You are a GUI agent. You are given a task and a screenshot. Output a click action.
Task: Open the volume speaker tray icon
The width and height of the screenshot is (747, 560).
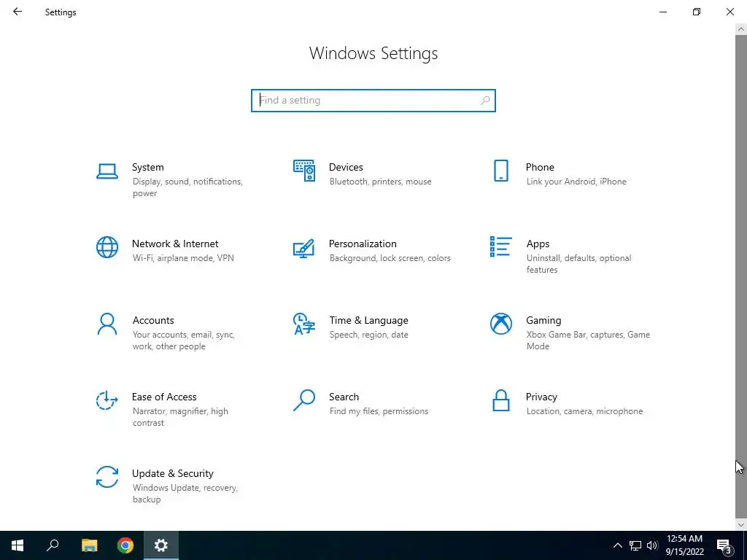[652, 545]
